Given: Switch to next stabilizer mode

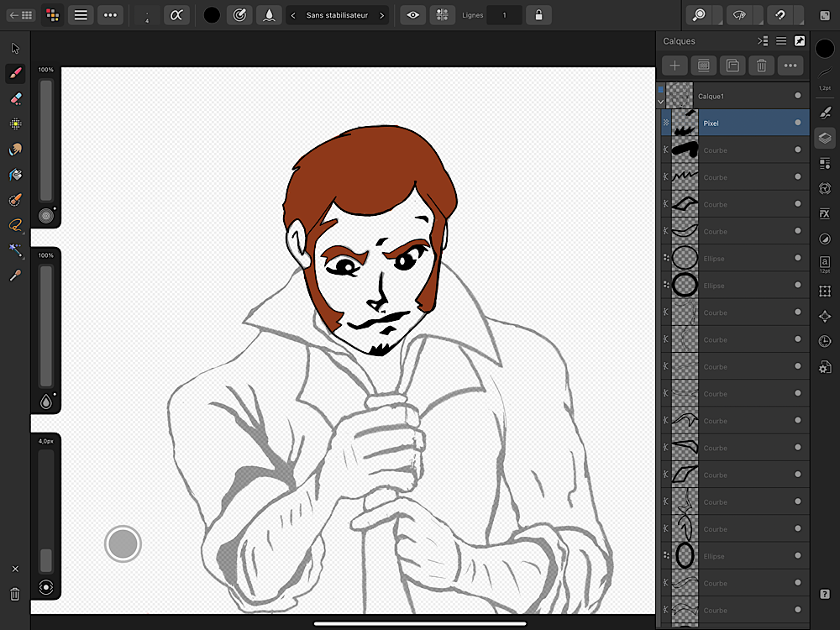Looking at the screenshot, I should pos(381,15).
